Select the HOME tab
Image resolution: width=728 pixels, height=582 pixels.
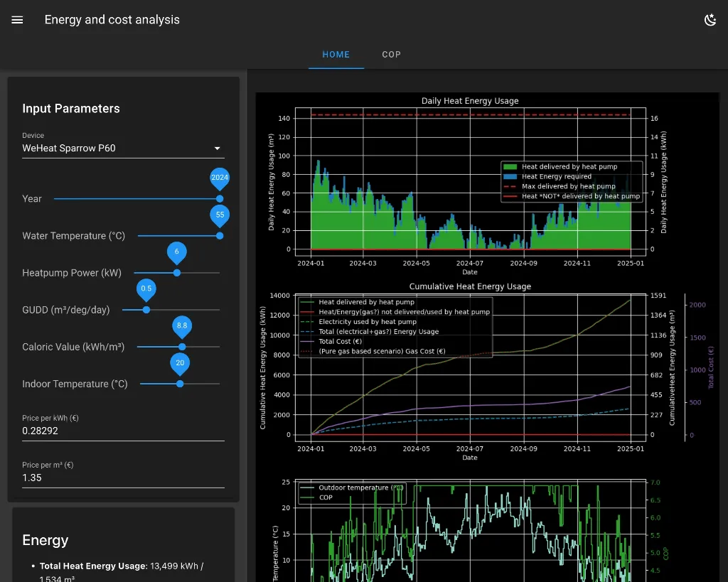click(336, 54)
